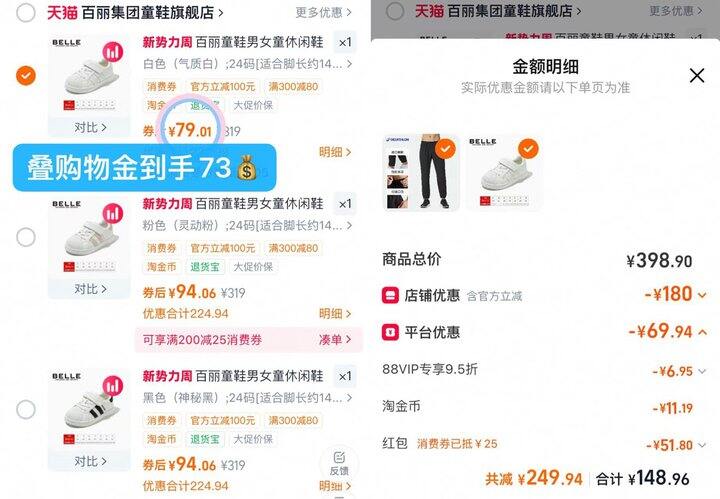720x499 pixels.
Task: Select all items in 百丽集团童鞋旗舰店
Action: click(x=26, y=12)
